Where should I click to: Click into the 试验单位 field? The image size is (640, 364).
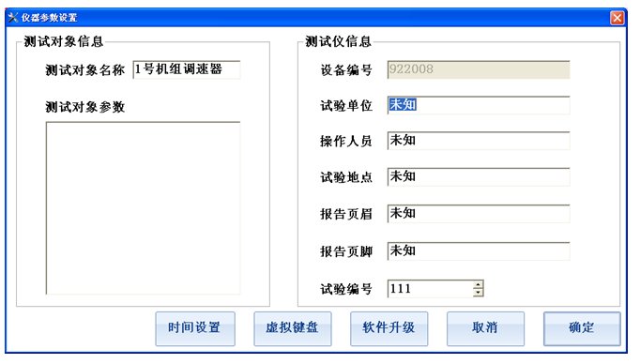point(479,105)
